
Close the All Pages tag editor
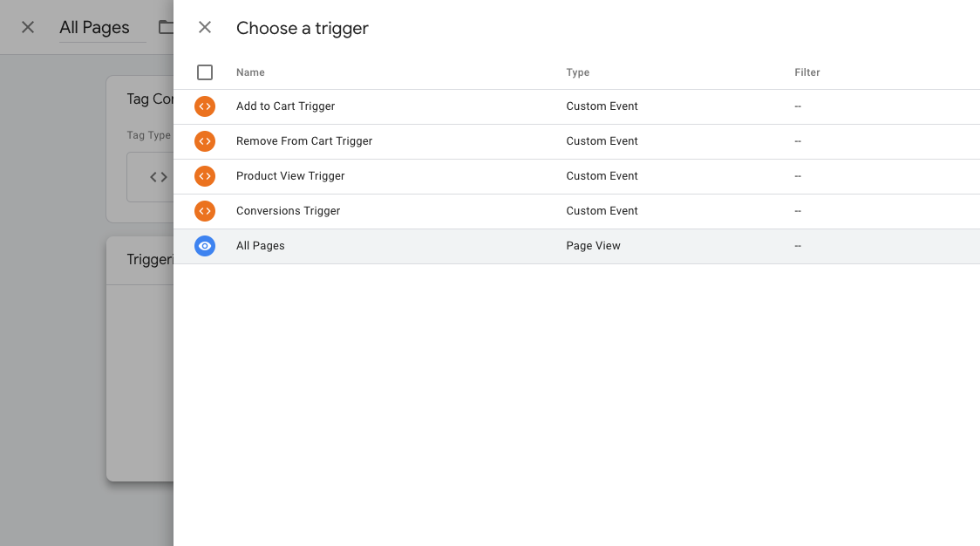click(28, 28)
